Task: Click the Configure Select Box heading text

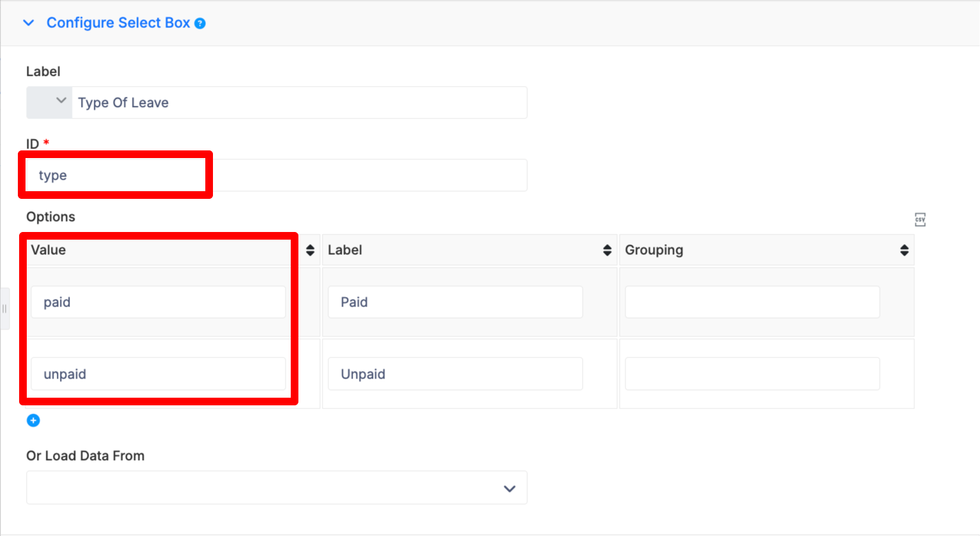Action: (x=118, y=23)
